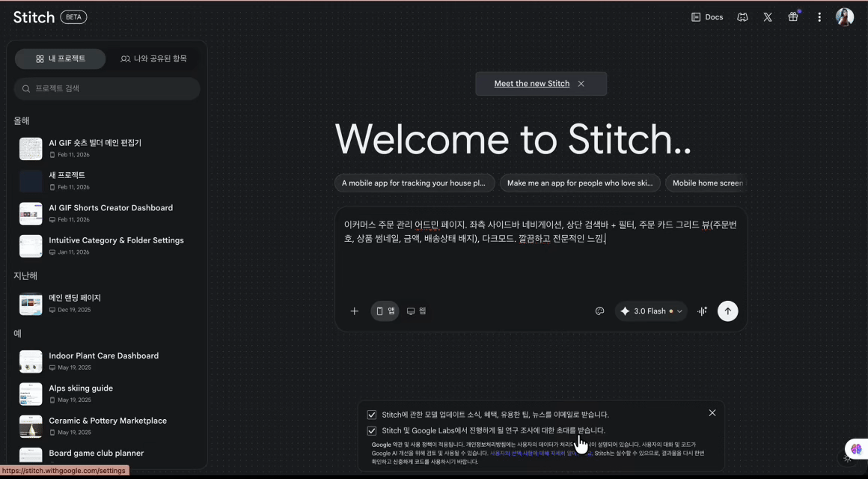The width and height of the screenshot is (868, 479).
Task: Click the 새 프로젝트 dark thumbnail
Action: [x=31, y=181]
